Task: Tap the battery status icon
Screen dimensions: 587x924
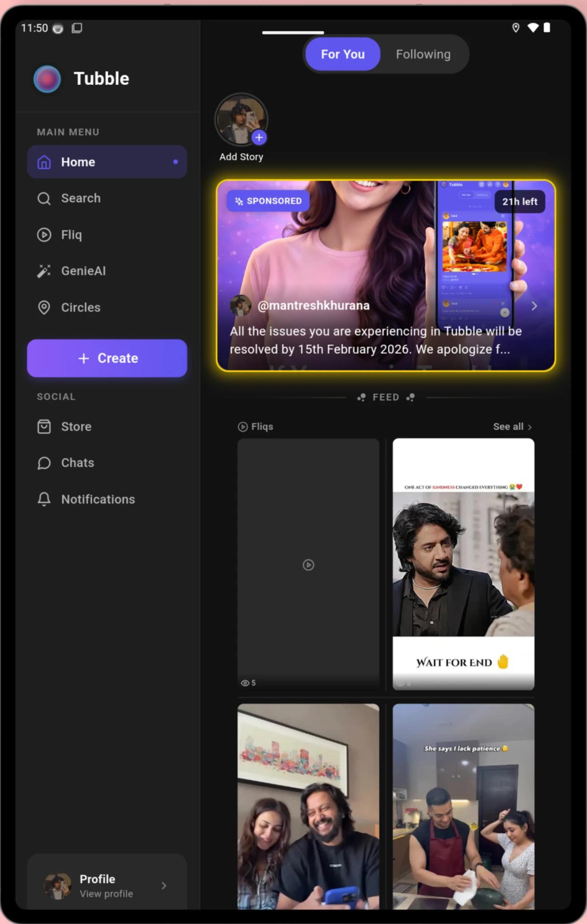Action: [x=547, y=28]
